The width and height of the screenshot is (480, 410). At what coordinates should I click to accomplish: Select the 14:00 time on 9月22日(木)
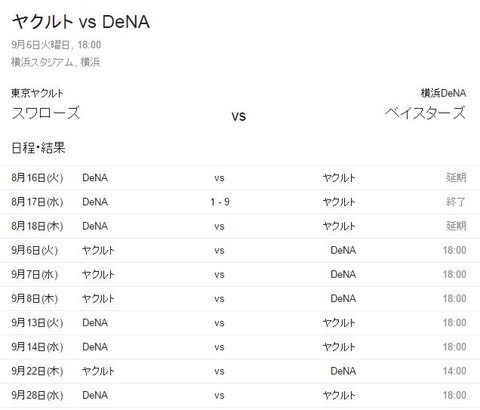[454, 371]
